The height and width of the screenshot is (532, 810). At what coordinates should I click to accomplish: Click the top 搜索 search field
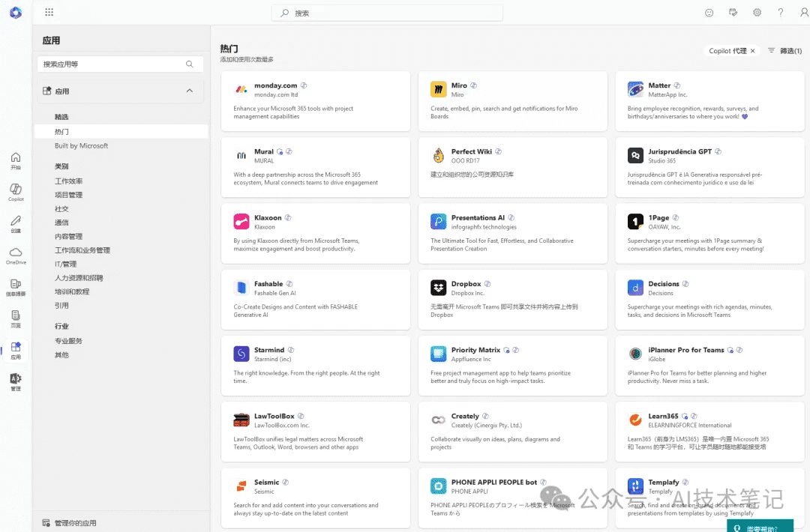pyautogui.click(x=387, y=13)
